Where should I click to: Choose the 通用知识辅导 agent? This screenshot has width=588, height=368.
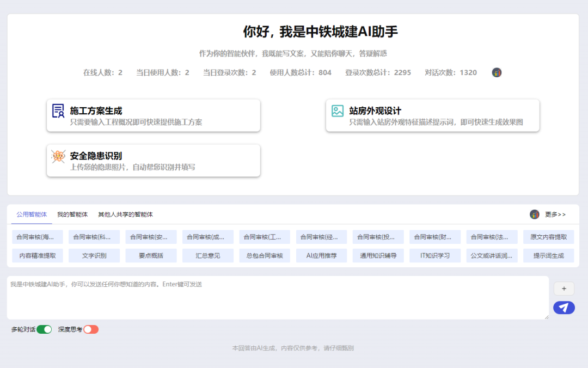click(378, 255)
